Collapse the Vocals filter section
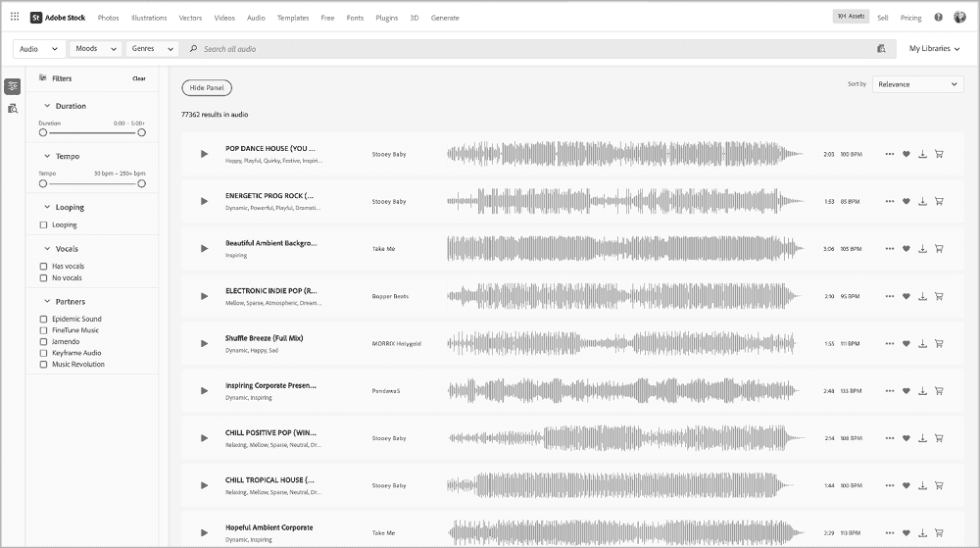 tap(47, 249)
